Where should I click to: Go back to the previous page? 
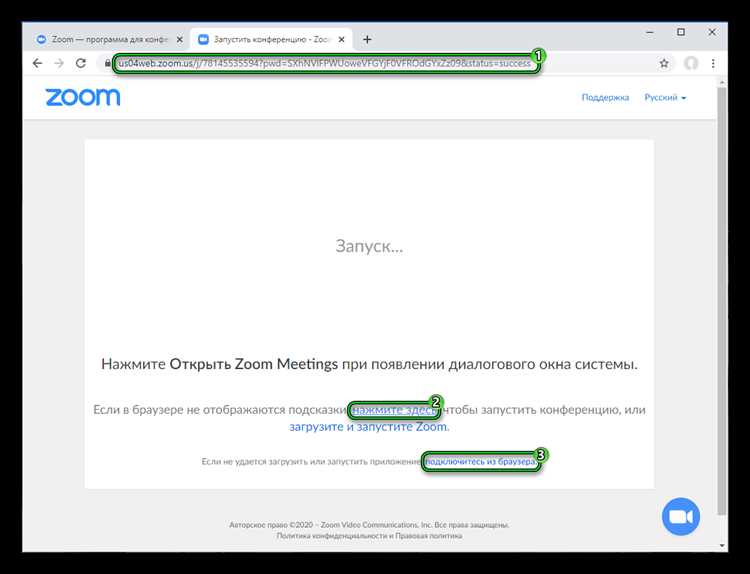coord(37,63)
